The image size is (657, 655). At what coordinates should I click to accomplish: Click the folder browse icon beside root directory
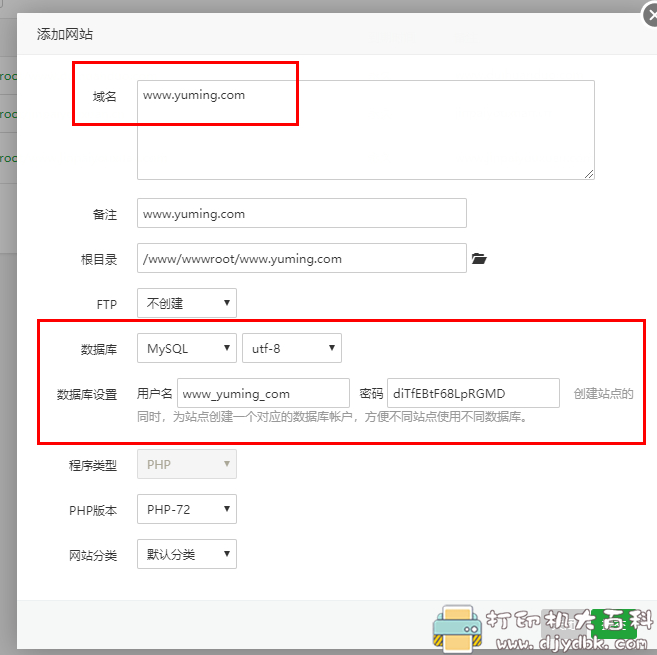click(479, 259)
